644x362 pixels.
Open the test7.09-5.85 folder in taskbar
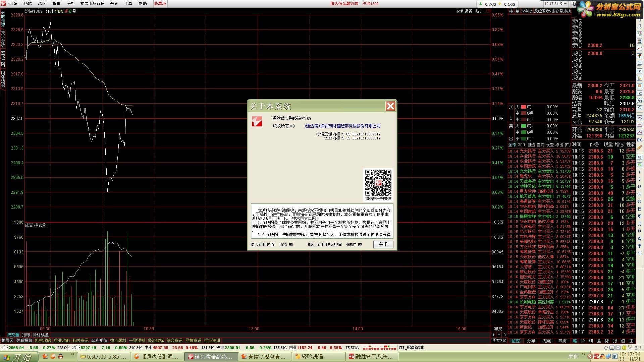(104, 357)
